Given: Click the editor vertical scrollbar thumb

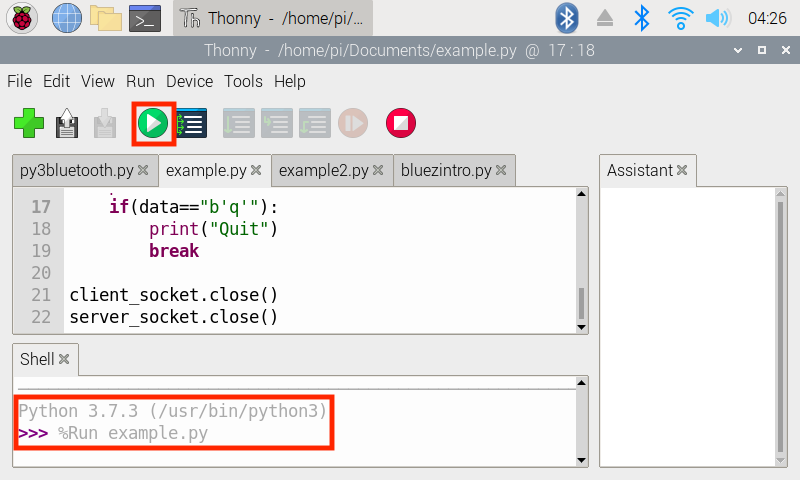Looking at the screenshot, I should (581, 304).
